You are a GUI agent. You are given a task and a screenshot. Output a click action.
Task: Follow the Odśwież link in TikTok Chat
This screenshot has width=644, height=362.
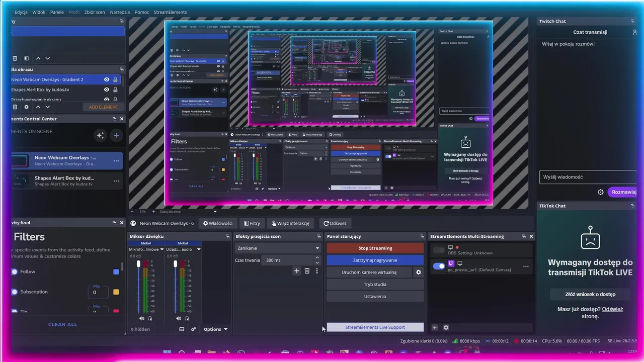[x=612, y=309]
